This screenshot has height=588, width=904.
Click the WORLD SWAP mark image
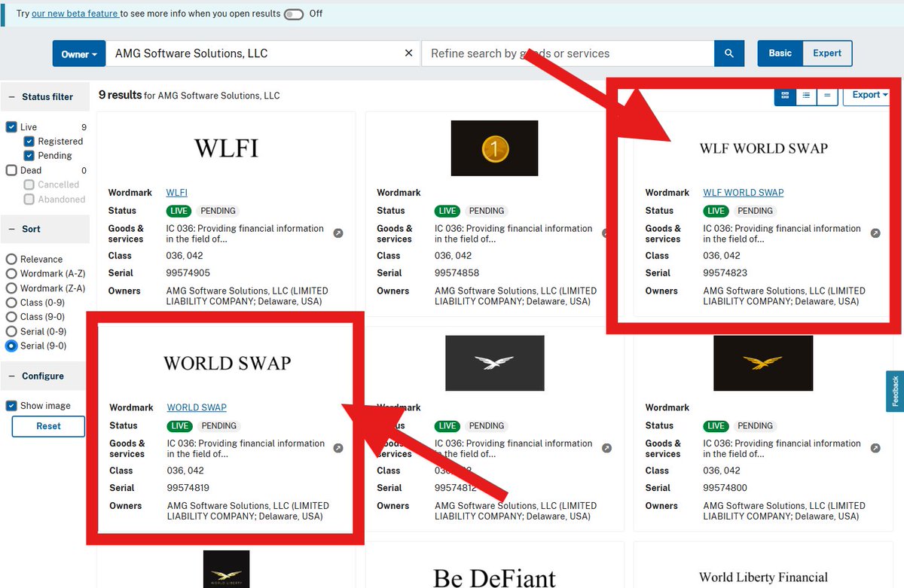coord(227,363)
